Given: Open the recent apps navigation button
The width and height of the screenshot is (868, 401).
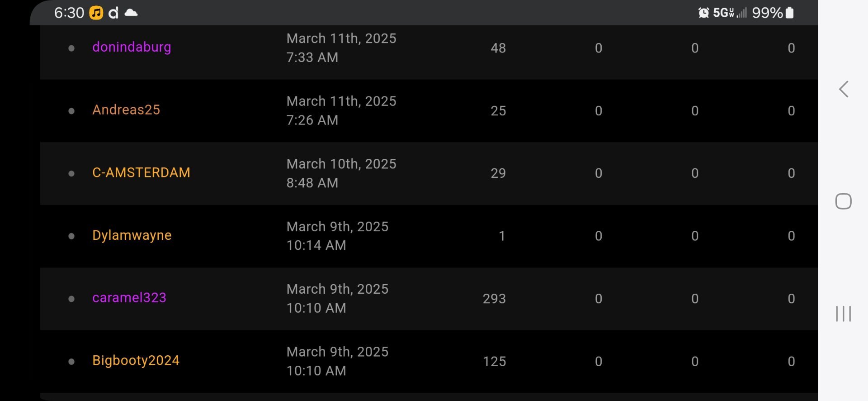Looking at the screenshot, I should [x=843, y=314].
